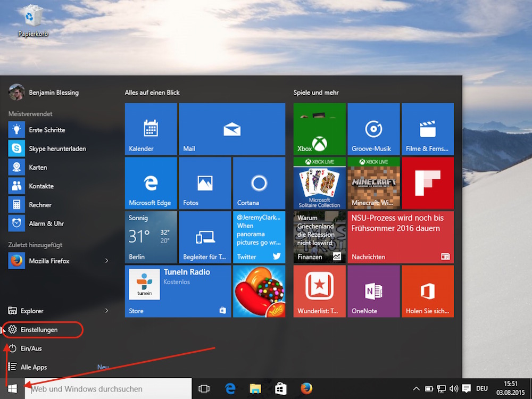Screen dimensions: 532x399
Task: Open the red Flipboard tile
Action: pyautogui.click(x=428, y=183)
